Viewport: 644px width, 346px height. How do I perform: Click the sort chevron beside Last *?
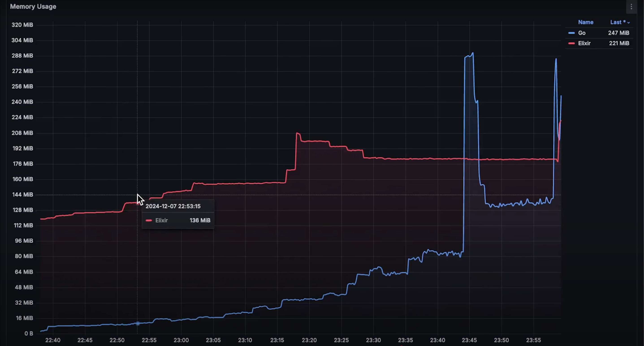tap(629, 22)
